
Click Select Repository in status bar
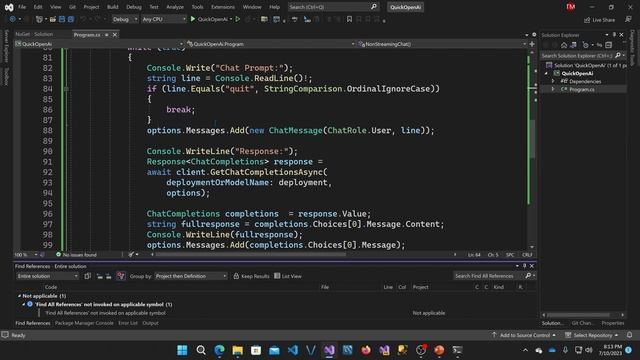(x=591, y=335)
